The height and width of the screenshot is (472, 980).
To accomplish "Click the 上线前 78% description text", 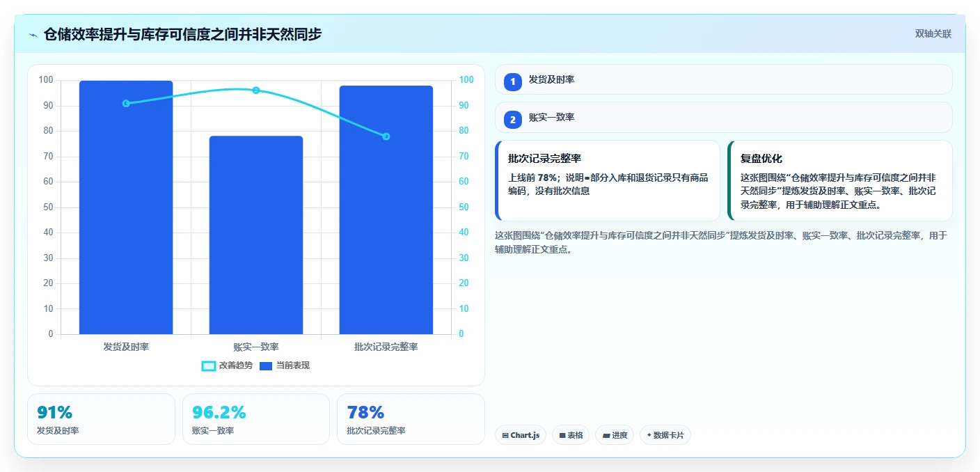I will click(608, 184).
